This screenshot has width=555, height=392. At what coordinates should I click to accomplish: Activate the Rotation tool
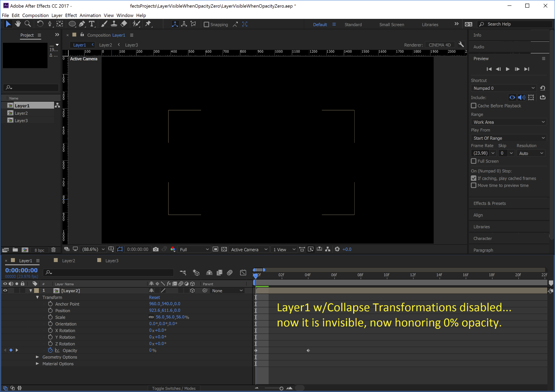(40, 24)
